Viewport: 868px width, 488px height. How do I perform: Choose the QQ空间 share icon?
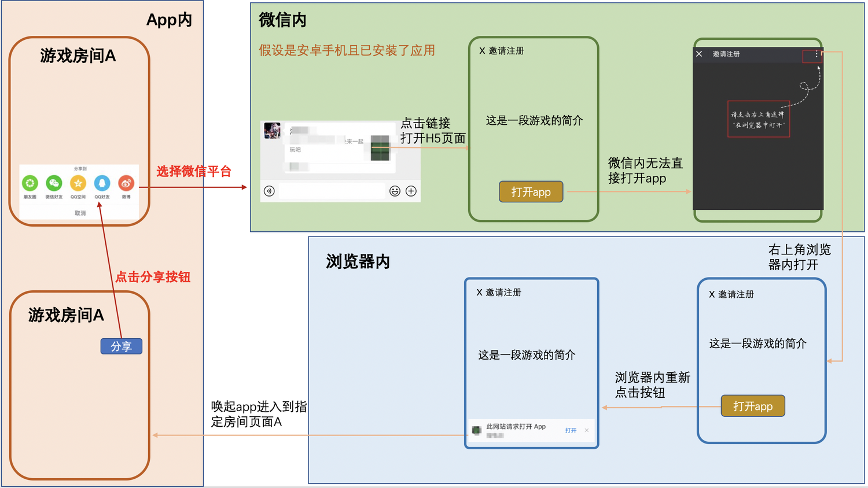[78, 183]
